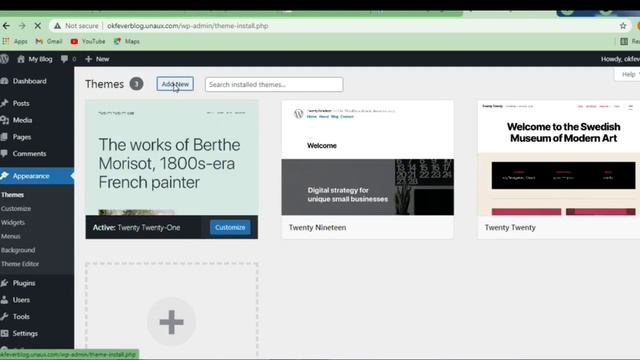Click the Posts pushpin icon
This screenshot has height=360, width=640.
point(4,103)
